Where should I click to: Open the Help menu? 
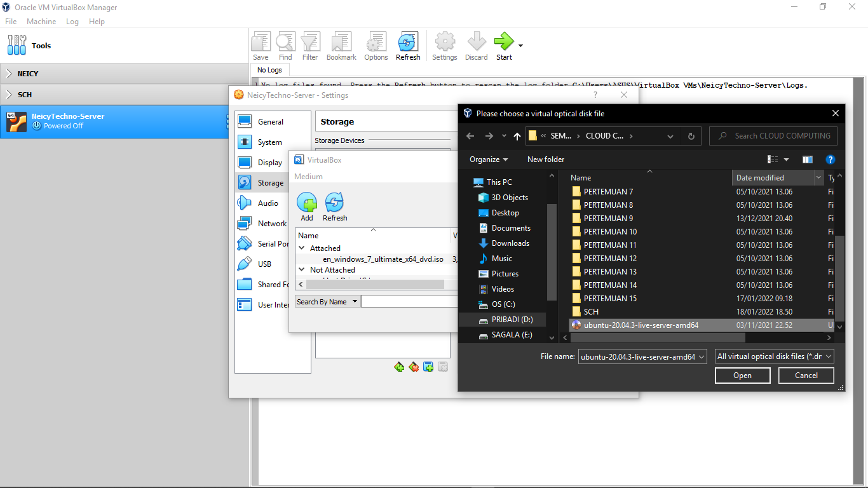[x=97, y=22]
